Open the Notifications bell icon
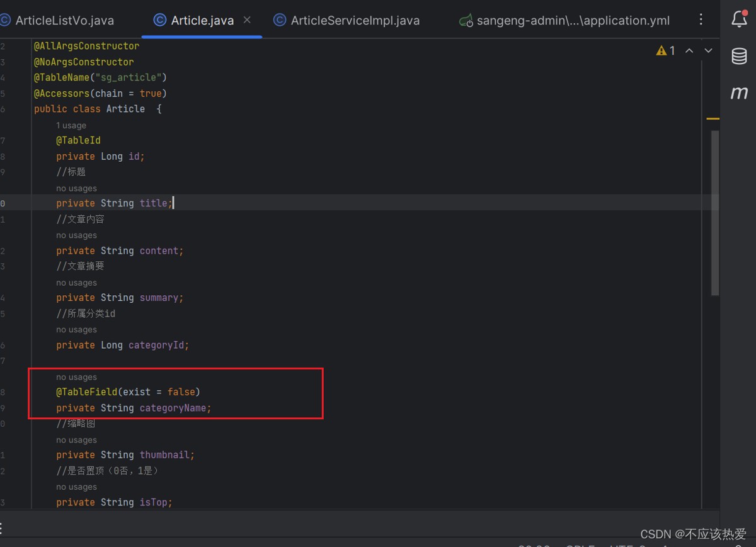The image size is (756, 547). 739,18
